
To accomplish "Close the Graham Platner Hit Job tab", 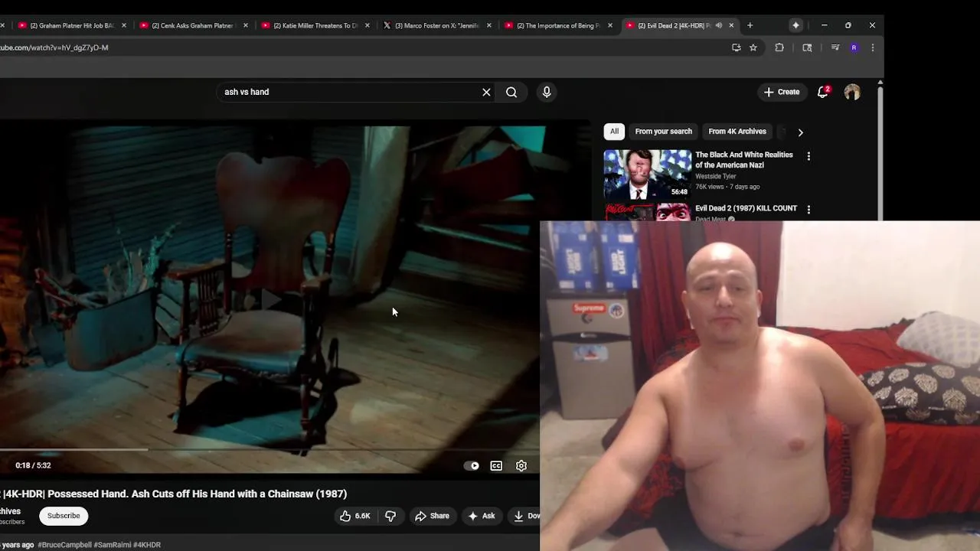I will [124, 25].
